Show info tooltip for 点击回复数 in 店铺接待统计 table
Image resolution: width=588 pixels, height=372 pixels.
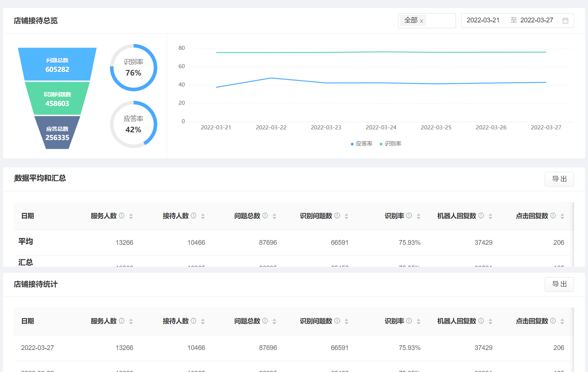click(x=553, y=321)
